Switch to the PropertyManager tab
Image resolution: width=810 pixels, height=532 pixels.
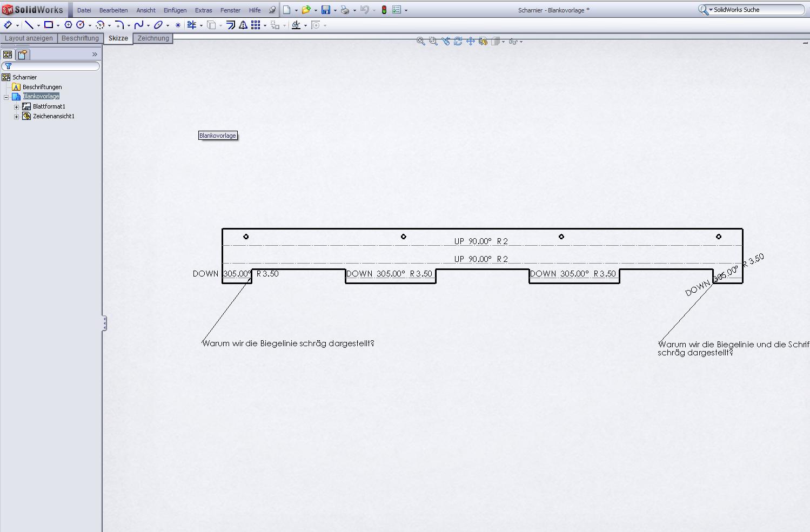coord(23,55)
